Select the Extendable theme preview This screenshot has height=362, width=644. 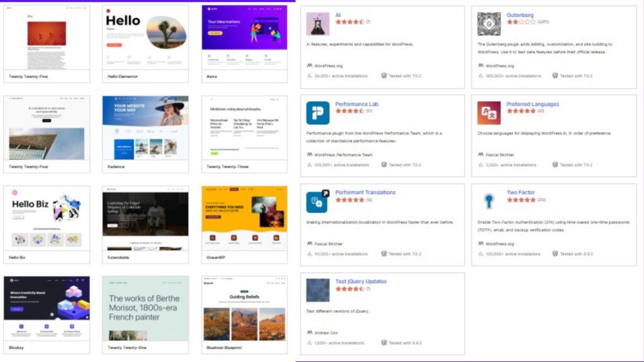(145, 218)
